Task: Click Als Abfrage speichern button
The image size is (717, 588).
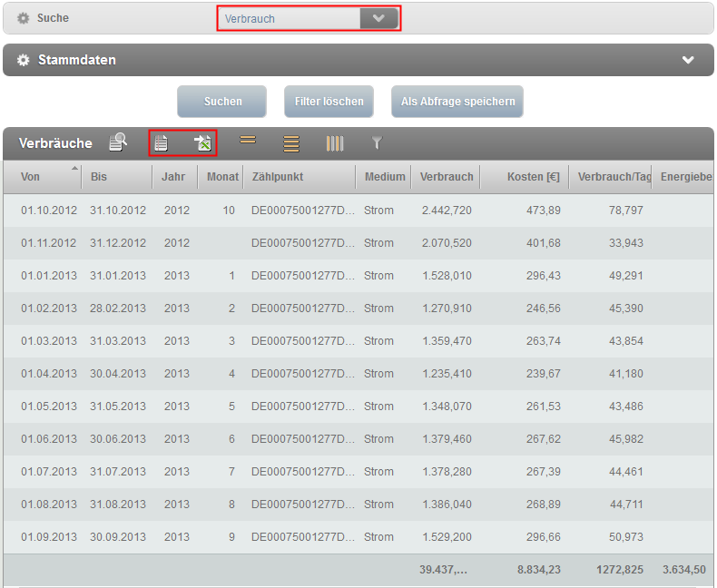Action: (x=457, y=102)
